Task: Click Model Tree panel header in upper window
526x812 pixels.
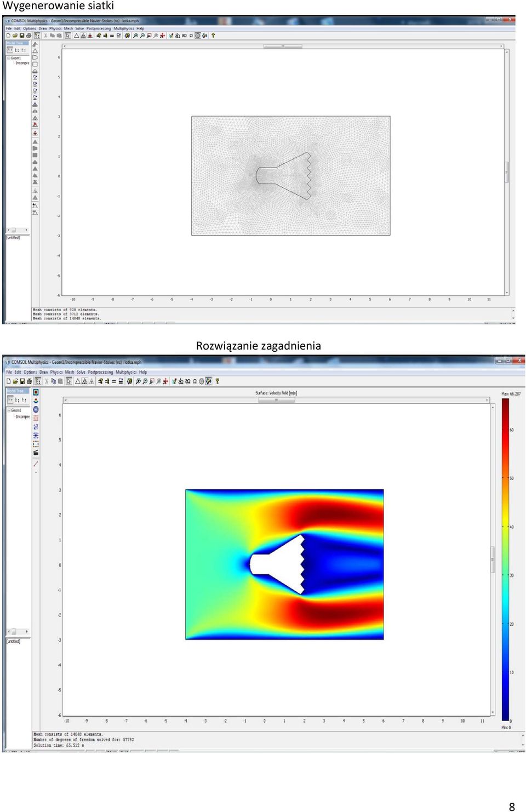Action: coord(18,43)
